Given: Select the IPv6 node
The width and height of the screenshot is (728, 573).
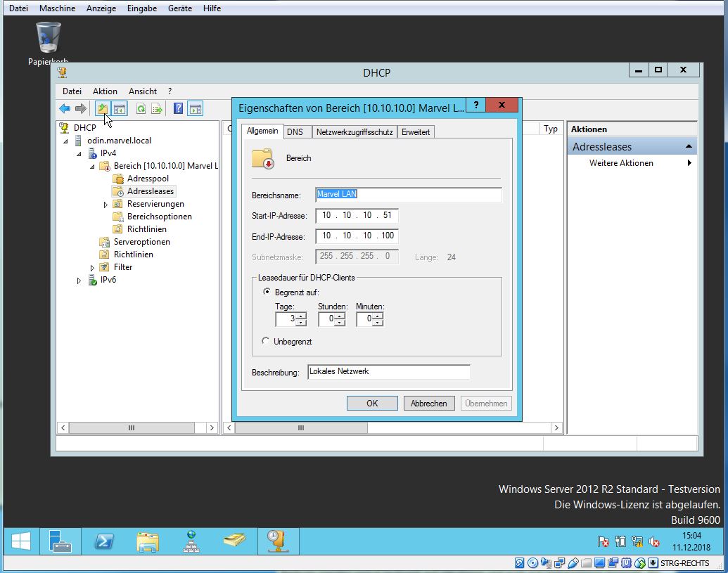Looking at the screenshot, I should click(x=108, y=280).
